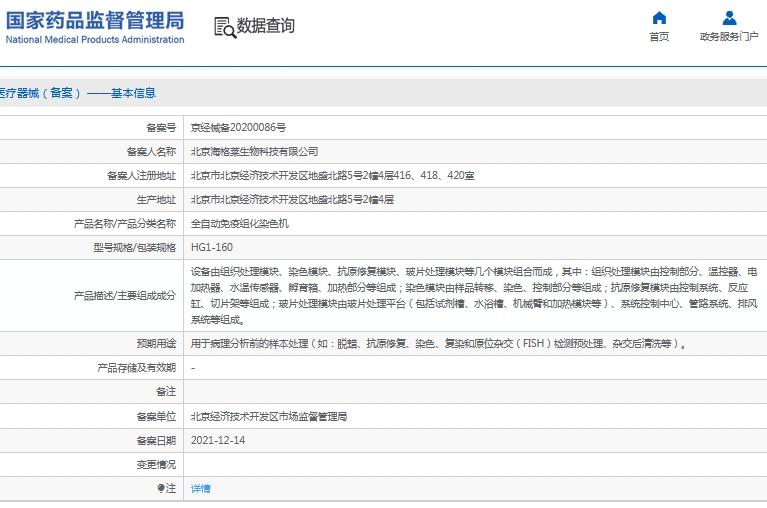Click the 备案号 label cell

[161, 128]
